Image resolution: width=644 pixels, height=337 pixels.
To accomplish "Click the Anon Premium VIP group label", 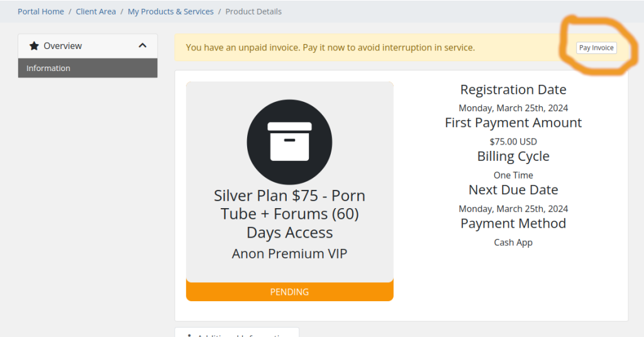I will coord(289,253).
